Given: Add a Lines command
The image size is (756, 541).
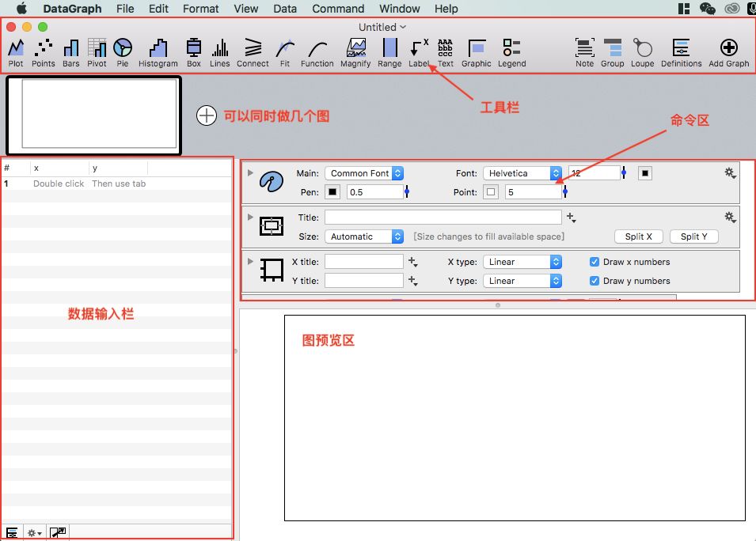Looking at the screenshot, I should click(x=220, y=52).
